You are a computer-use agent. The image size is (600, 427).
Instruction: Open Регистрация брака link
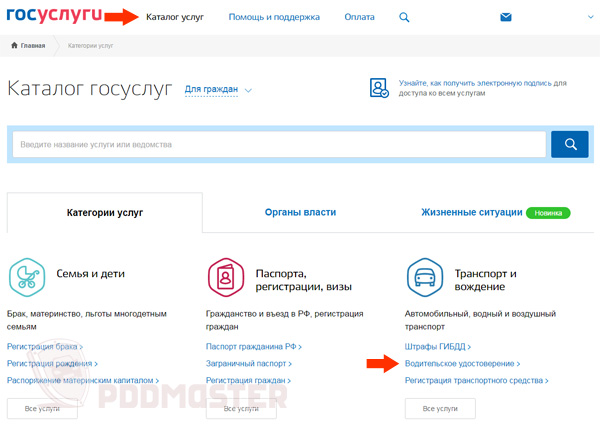45,347
